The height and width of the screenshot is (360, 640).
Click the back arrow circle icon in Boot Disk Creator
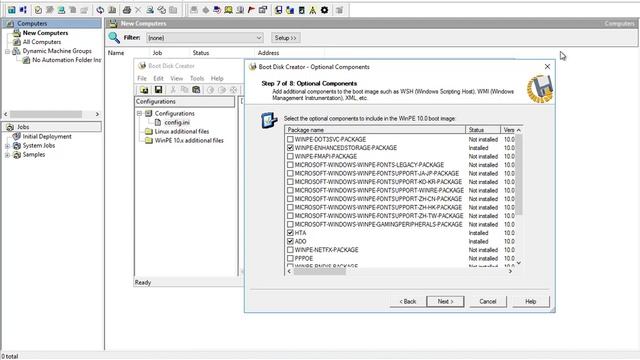(x=211, y=89)
